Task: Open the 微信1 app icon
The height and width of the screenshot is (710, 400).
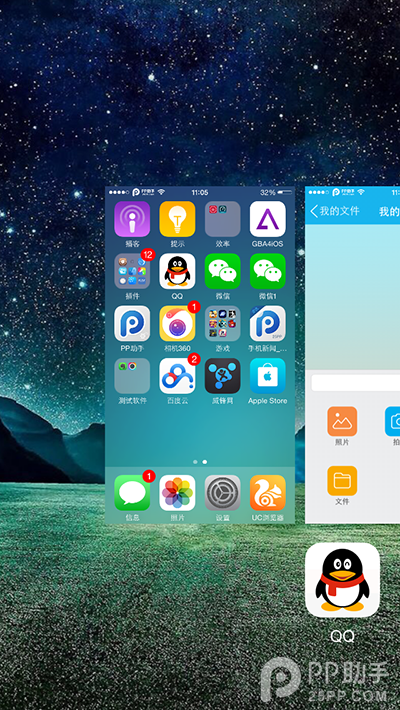Action: point(268,271)
